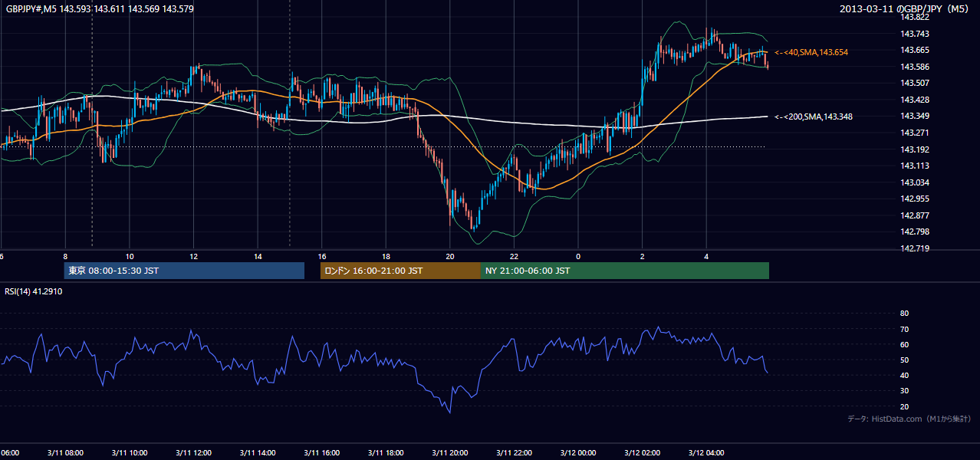Click price axis label 142.955
This screenshot has width=980, height=460.
tap(916, 199)
